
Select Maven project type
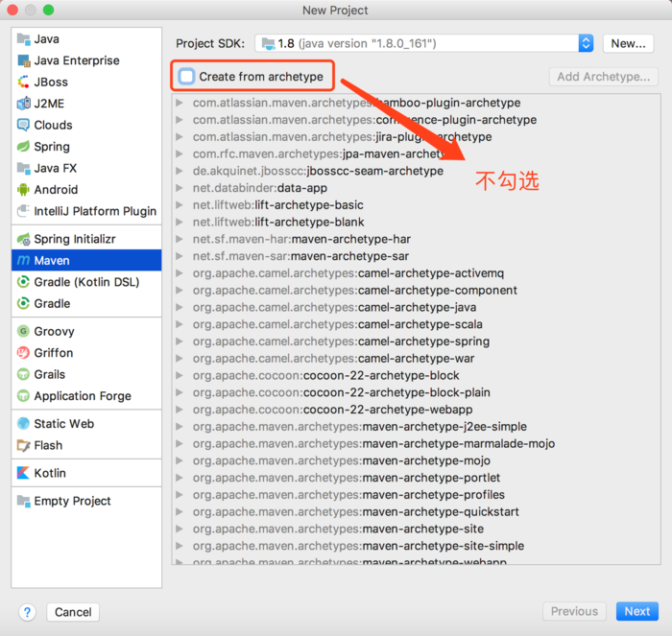[x=86, y=260]
